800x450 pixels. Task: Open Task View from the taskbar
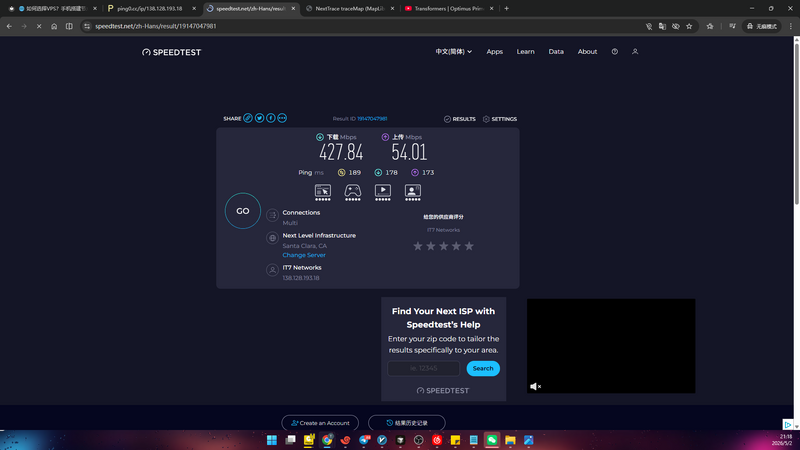pos(290,440)
